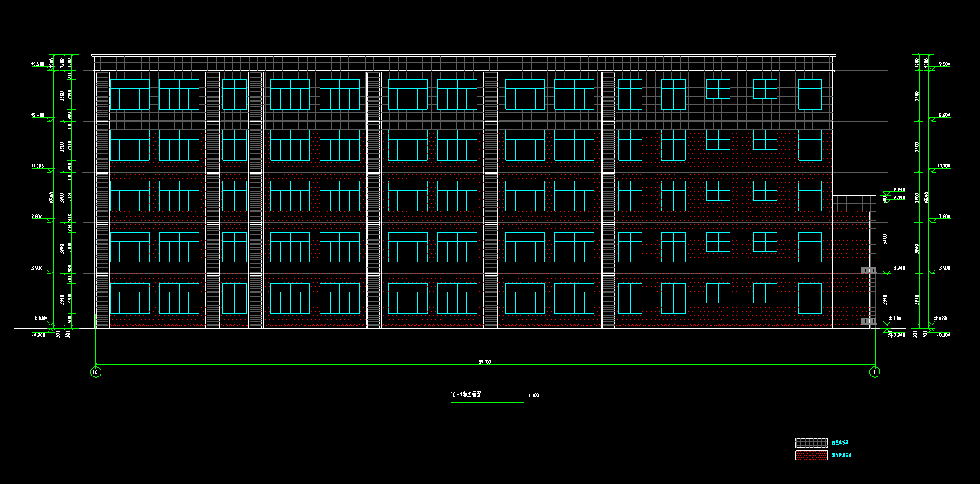Click the axis bubble numbered 16
980x484 pixels.
tap(96, 372)
